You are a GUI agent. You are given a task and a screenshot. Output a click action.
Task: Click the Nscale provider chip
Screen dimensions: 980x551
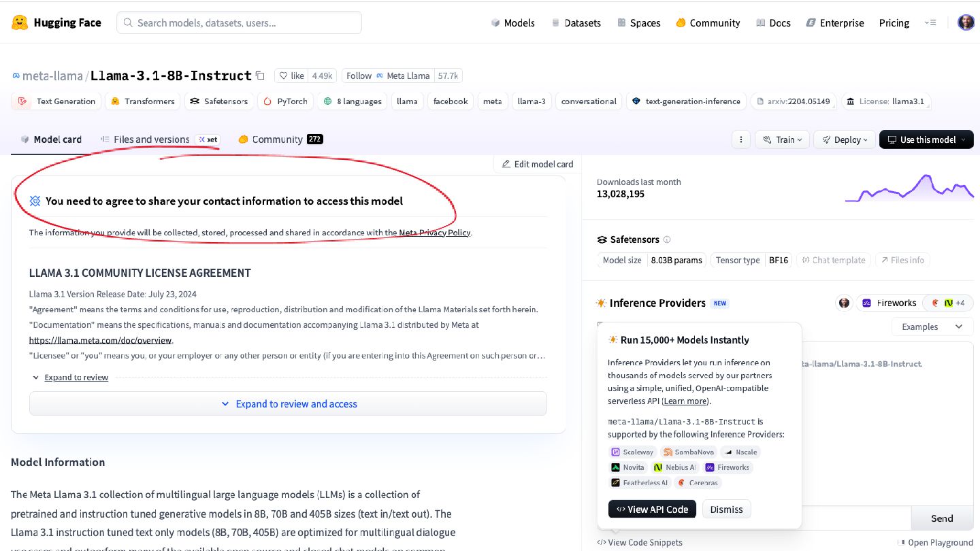click(x=740, y=452)
